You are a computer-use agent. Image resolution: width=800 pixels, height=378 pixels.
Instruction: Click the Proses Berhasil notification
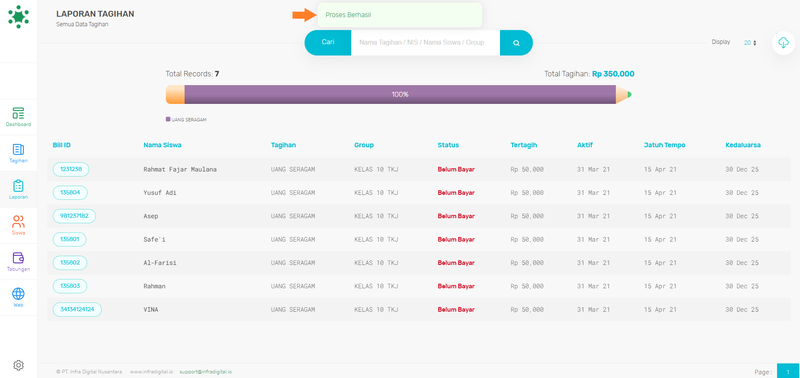click(400, 15)
